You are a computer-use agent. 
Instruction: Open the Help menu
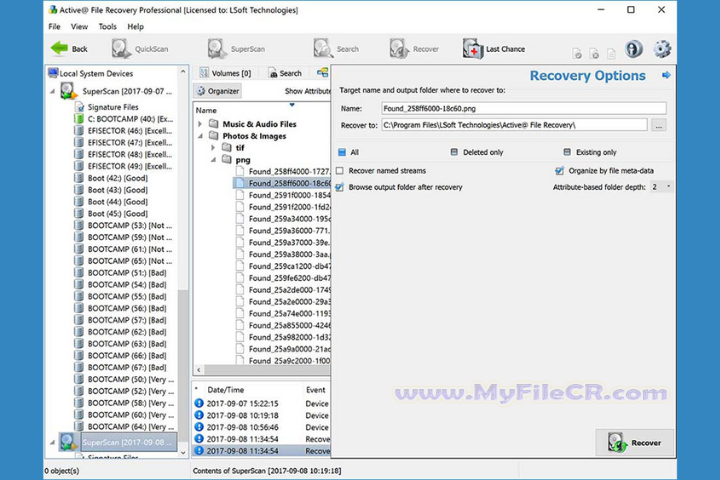click(135, 27)
